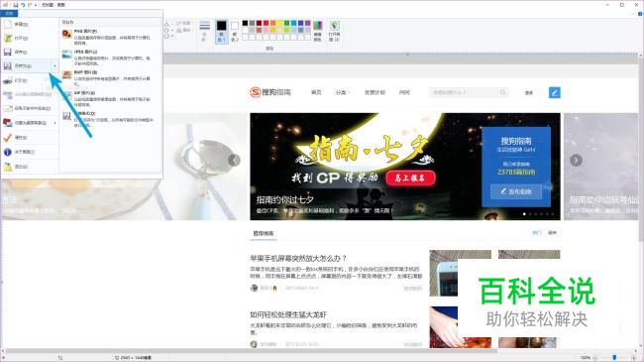
Task: Pick pink in the color palette
Action: (x=267, y=30)
